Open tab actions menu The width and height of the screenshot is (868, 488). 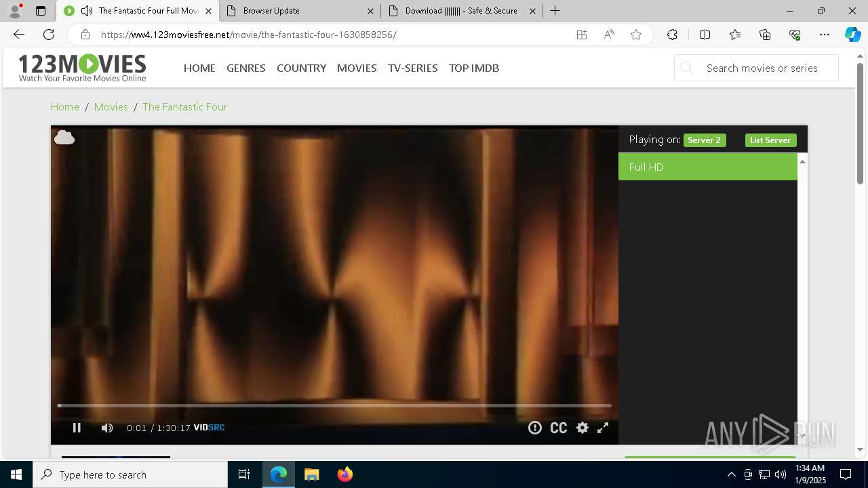(41, 11)
